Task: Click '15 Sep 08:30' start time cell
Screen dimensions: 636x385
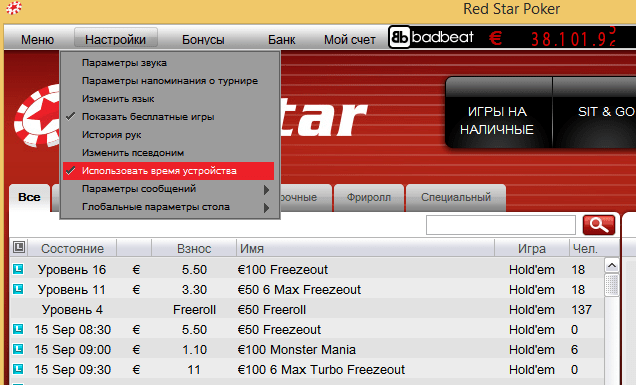Action: (73, 329)
